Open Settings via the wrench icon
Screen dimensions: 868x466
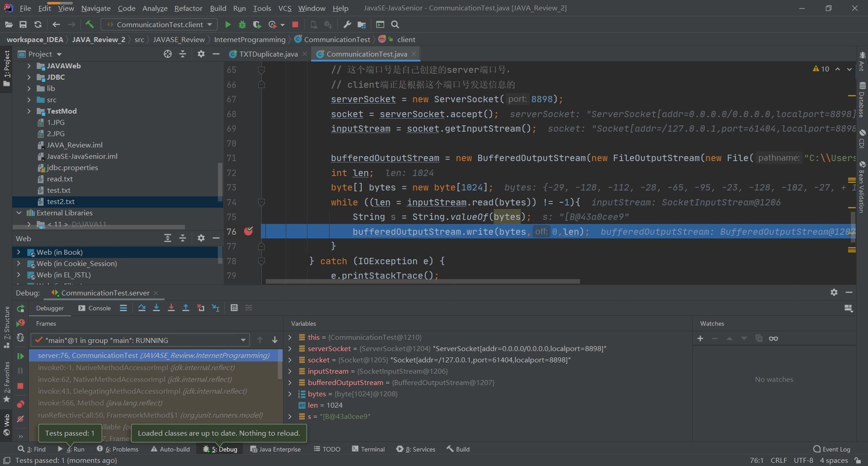pyautogui.click(x=347, y=24)
